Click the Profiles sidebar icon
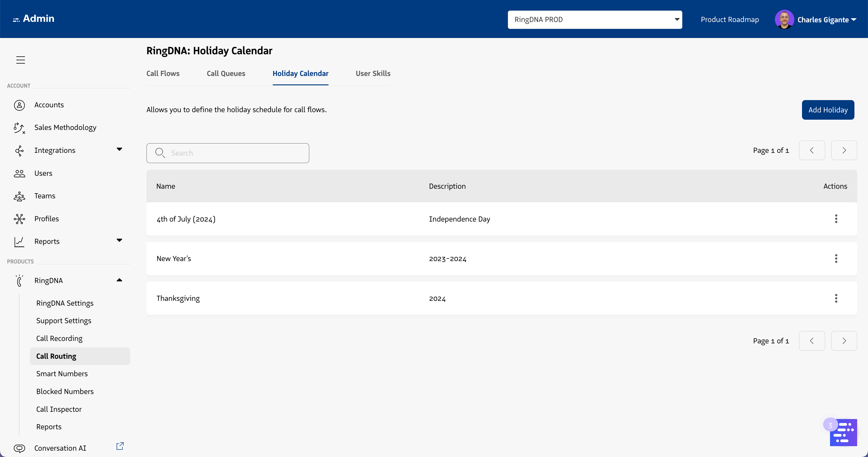This screenshot has height=457, width=868. 19,219
